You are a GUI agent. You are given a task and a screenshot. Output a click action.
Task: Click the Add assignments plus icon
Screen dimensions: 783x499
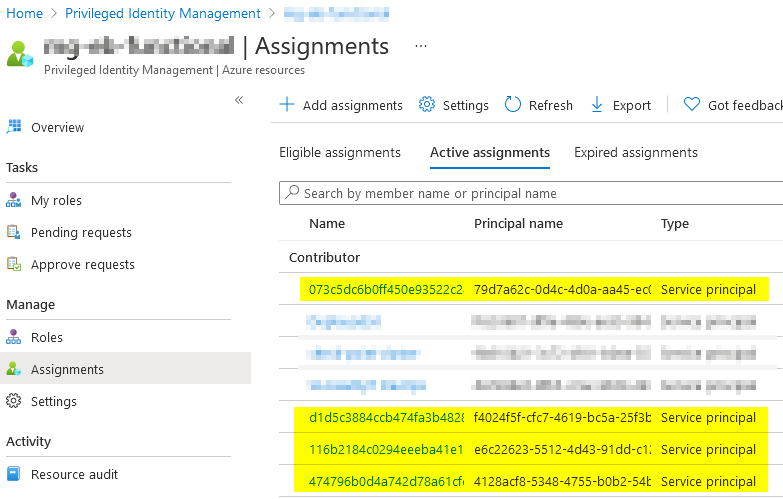(x=287, y=105)
